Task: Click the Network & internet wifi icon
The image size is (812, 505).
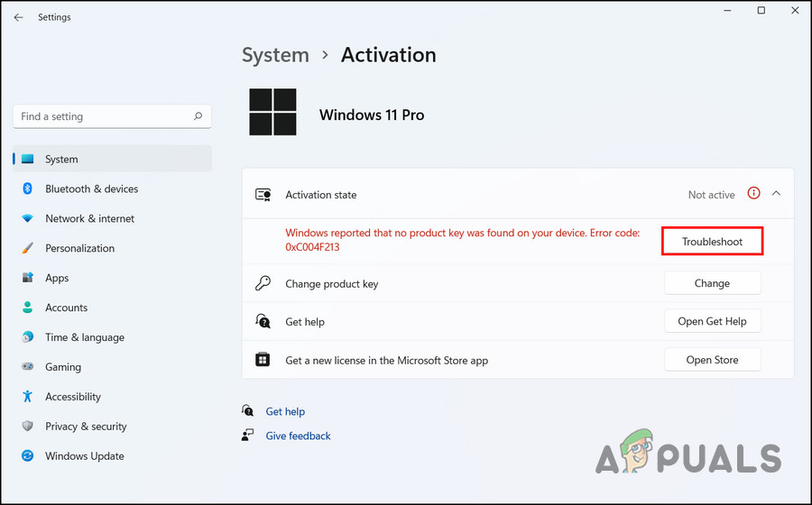Action: (27, 218)
